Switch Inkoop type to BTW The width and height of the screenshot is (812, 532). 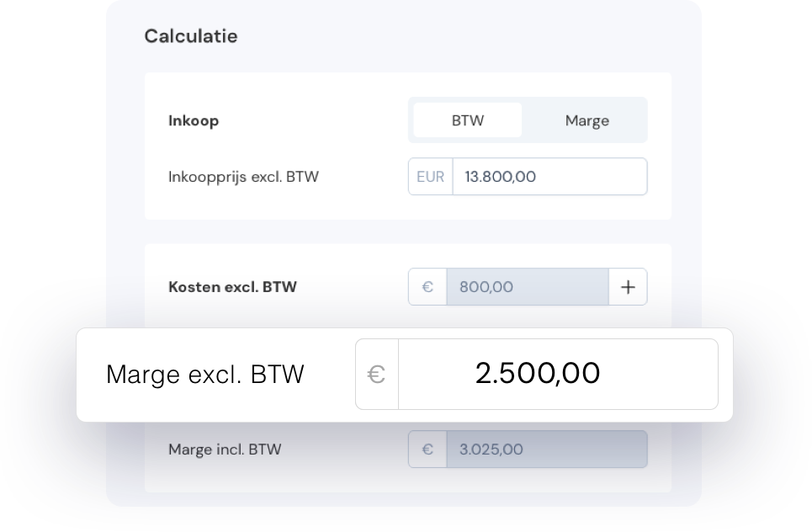click(x=468, y=120)
